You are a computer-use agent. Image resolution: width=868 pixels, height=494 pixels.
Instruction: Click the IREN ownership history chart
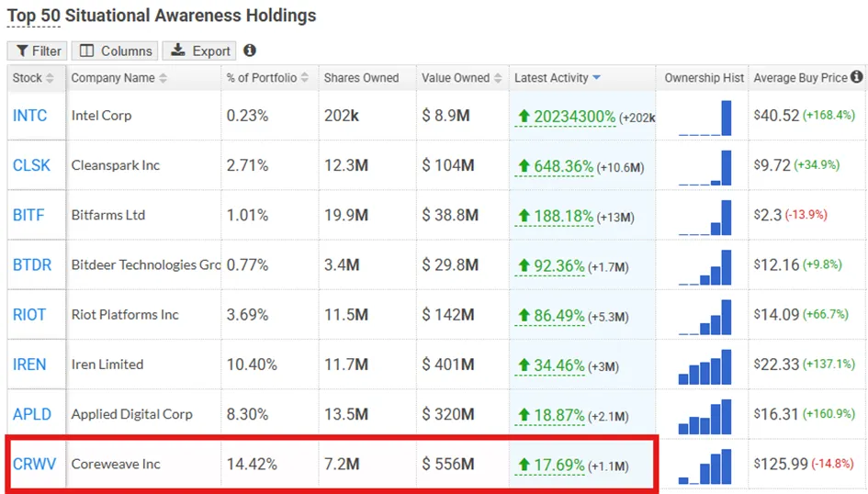705,366
